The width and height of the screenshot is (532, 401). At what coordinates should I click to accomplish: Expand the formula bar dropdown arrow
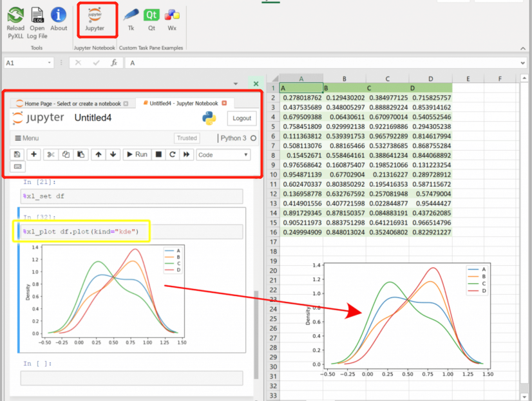[522, 62]
